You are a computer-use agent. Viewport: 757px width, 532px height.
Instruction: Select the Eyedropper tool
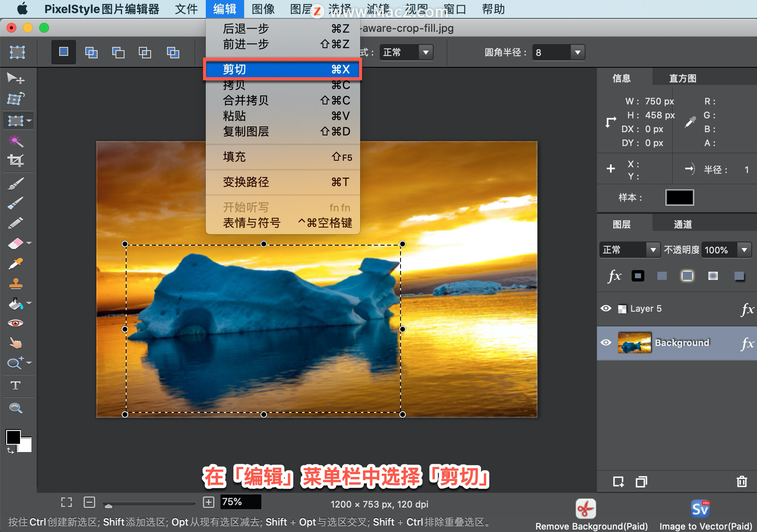[x=16, y=263]
